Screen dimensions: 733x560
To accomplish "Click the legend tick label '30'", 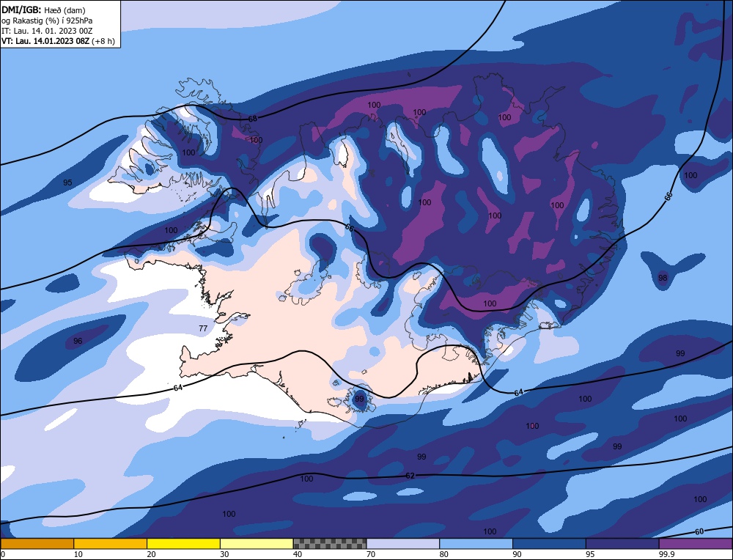I will (x=224, y=554).
